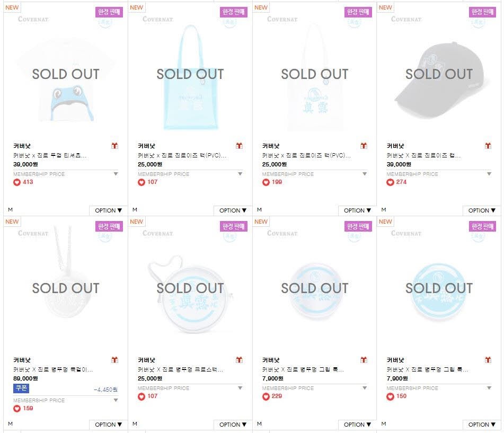
Task: Click the 한정 판매 badge on the frog t-shirt
Action: 110,12
